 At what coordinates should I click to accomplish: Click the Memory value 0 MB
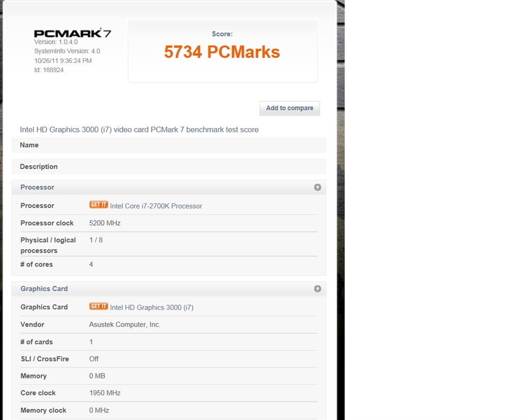[x=97, y=376]
